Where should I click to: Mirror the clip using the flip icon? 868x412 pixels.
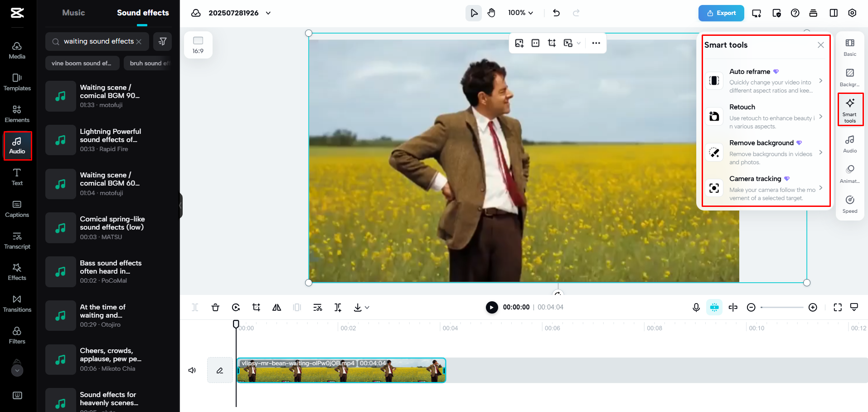276,307
